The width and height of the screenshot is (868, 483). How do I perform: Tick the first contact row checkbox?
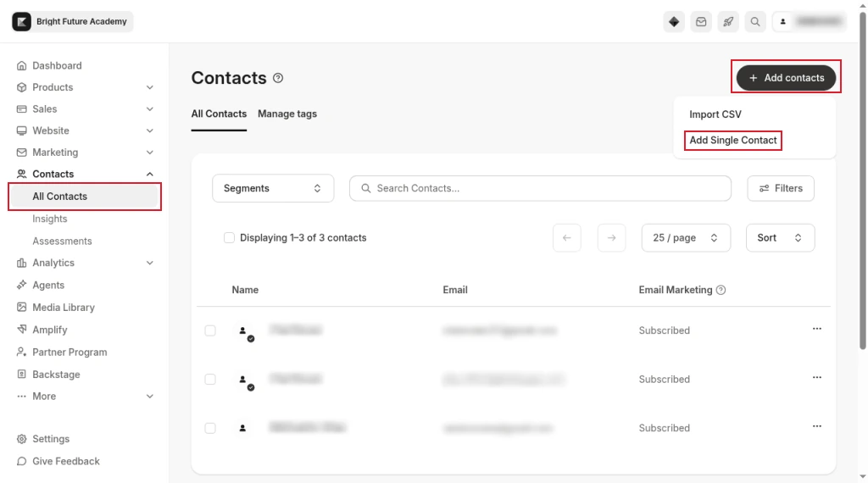click(210, 330)
